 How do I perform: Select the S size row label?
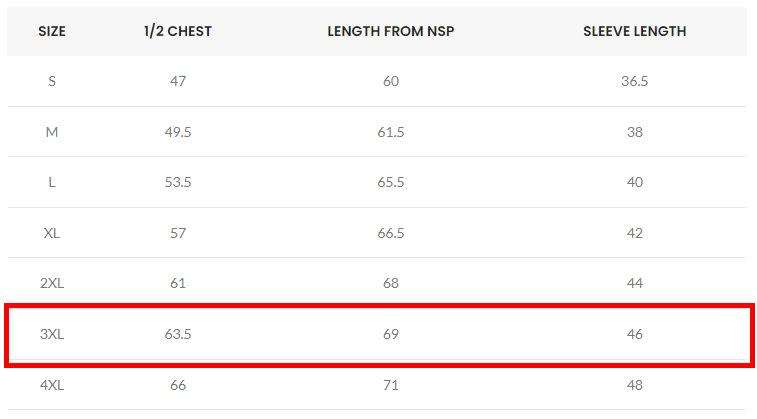point(52,81)
